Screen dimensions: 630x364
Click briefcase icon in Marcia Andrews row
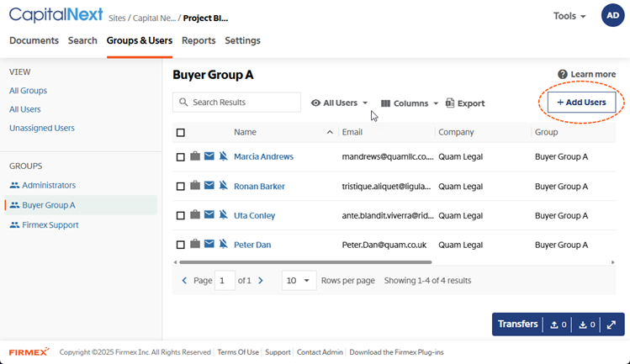pyautogui.click(x=195, y=156)
